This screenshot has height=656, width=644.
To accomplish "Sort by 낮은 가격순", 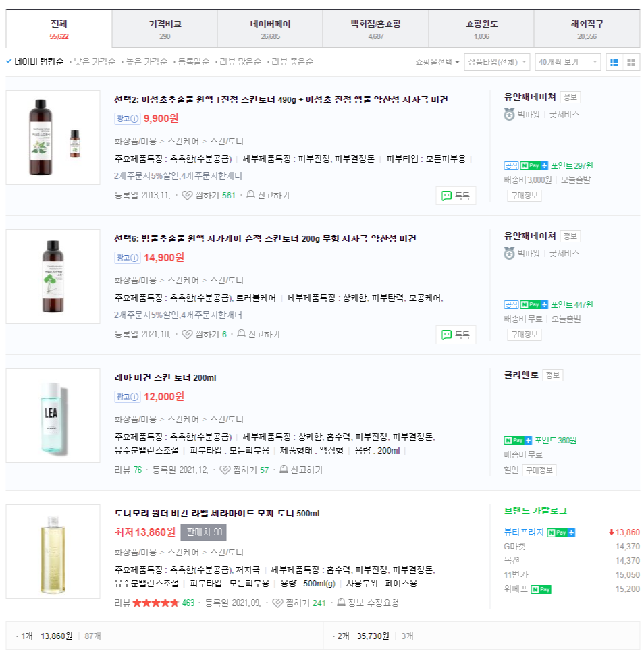I will [95, 62].
